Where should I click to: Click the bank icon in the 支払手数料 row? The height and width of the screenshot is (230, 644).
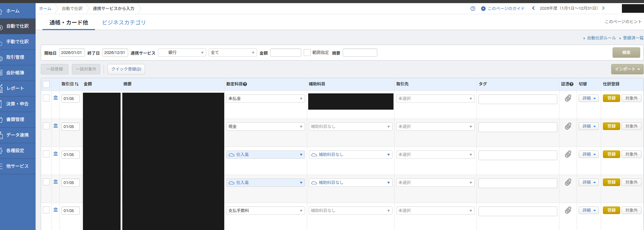click(56, 210)
